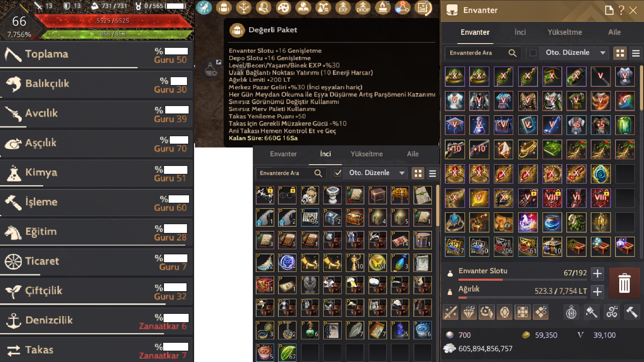Switch to the Yükseltme tab in Envanter
The image size is (644, 362).
point(564,32)
